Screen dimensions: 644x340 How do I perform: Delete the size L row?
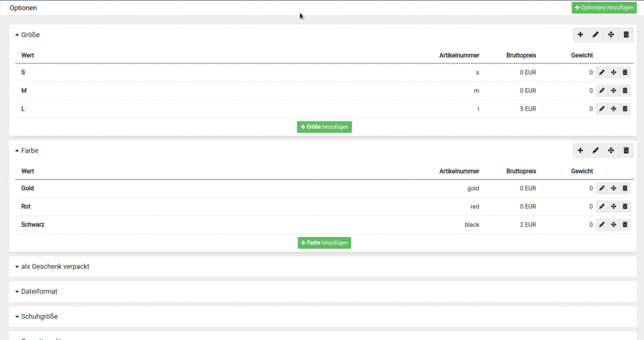[625, 109]
